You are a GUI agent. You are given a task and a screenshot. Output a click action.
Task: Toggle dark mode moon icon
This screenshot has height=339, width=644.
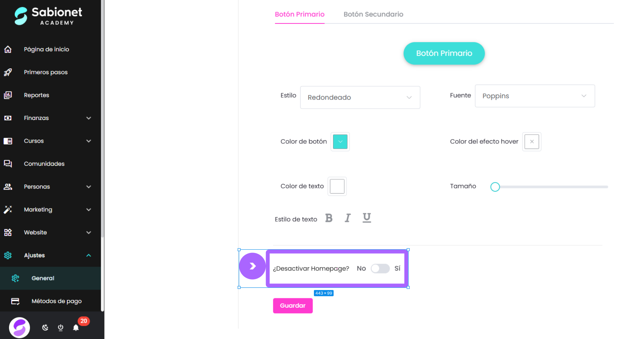click(x=45, y=327)
